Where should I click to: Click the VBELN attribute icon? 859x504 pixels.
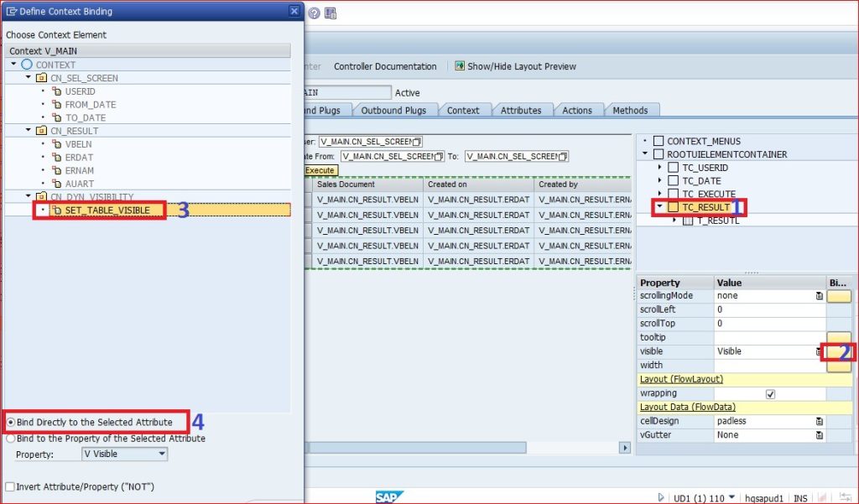tap(56, 144)
